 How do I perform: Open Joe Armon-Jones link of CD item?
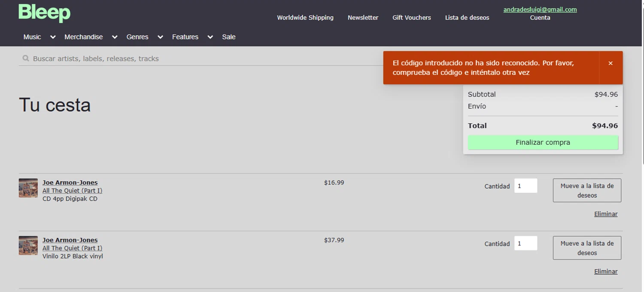70,182
